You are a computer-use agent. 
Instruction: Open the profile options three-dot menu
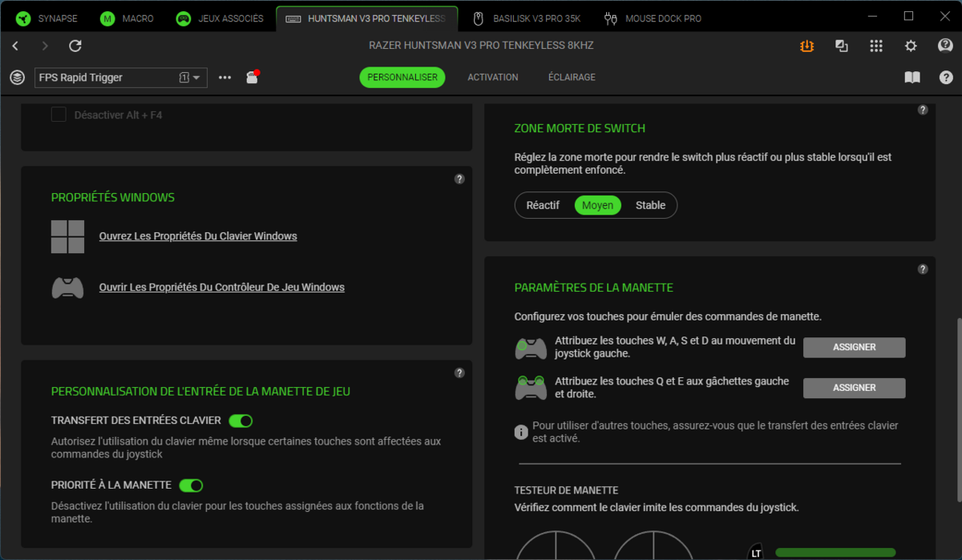(x=225, y=78)
